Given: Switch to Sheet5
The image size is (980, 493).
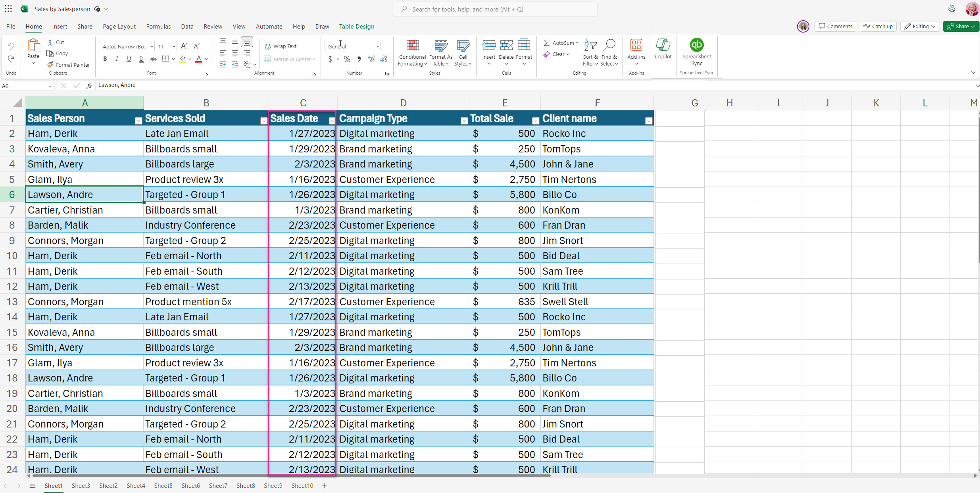Looking at the screenshot, I should click(x=163, y=485).
